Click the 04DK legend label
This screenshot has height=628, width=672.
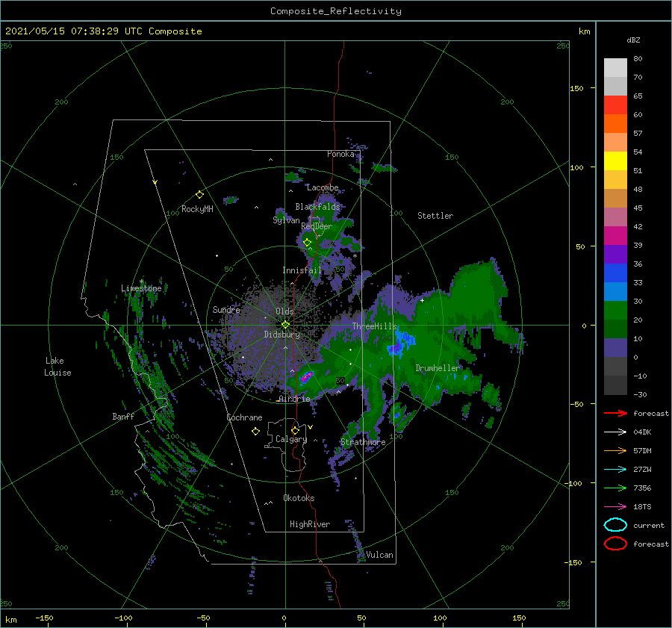point(642,432)
